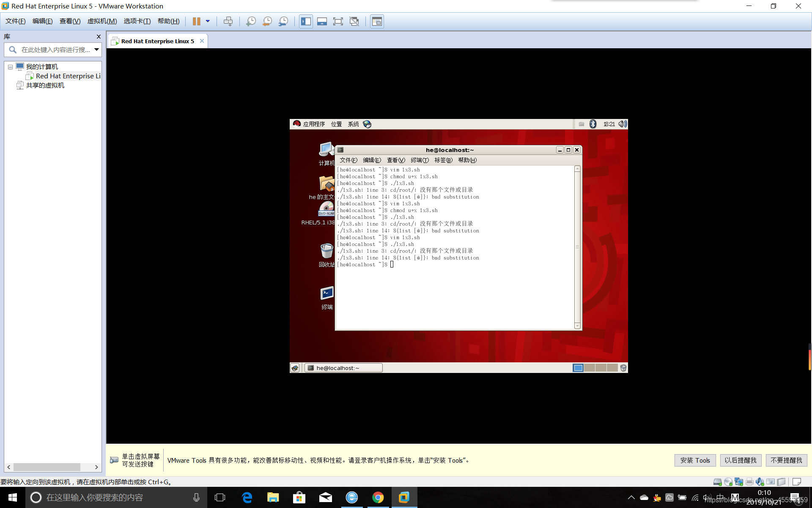The height and width of the screenshot is (508, 812).
Task: Open the terminal's 帮助(H) menu
Action: [467, 160]
